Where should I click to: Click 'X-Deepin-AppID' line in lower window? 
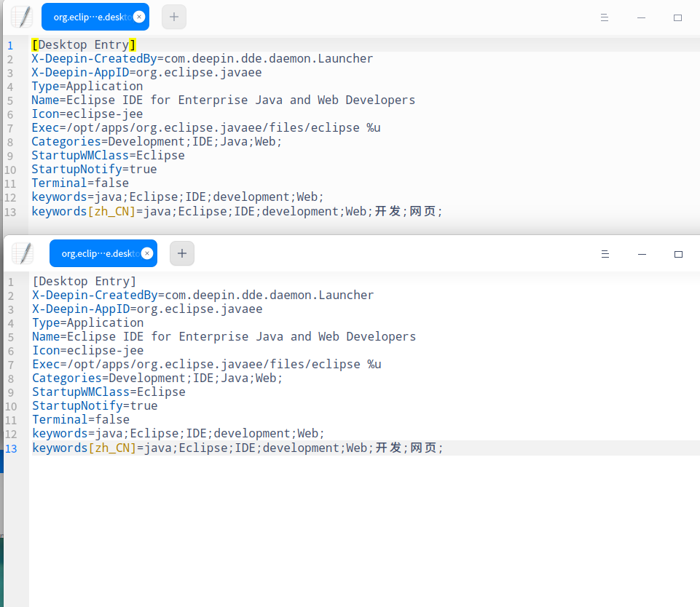coord(147,309)
